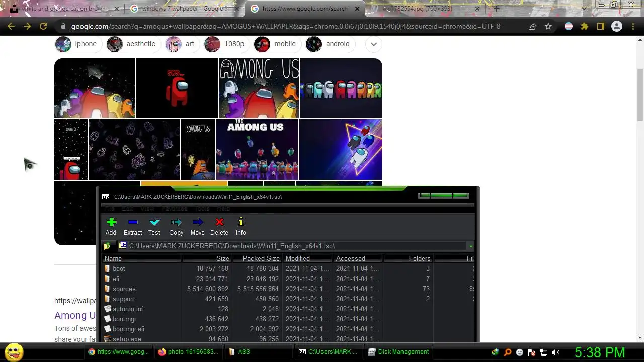Open the Help menu in 7-Zip
Screen dimensions: 644x362
tap(223, 208)
